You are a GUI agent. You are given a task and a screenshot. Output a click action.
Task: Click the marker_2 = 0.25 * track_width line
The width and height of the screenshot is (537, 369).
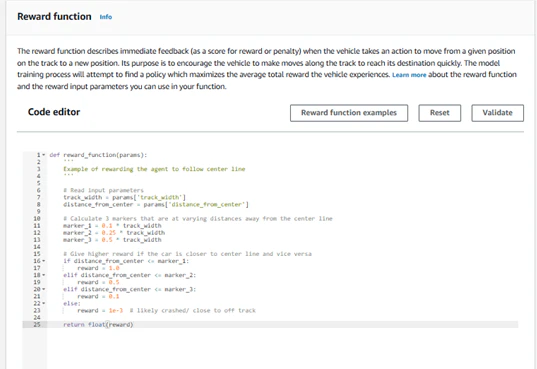[114, 233]
